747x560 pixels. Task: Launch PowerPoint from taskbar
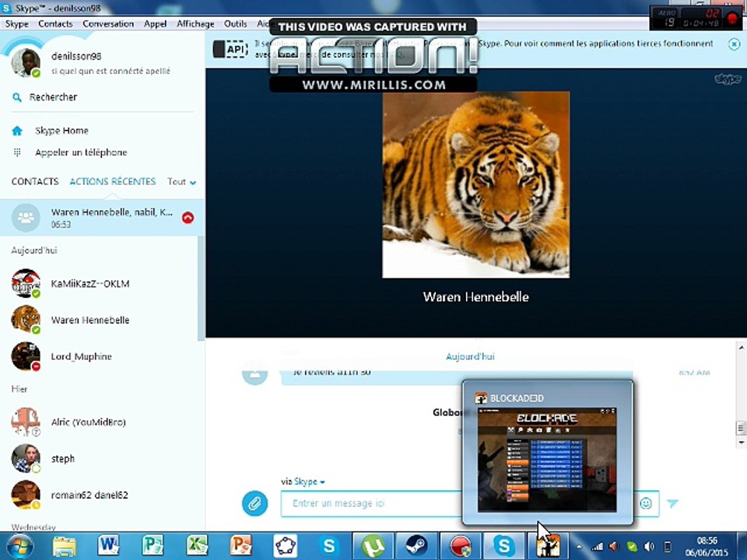point(240,546)
